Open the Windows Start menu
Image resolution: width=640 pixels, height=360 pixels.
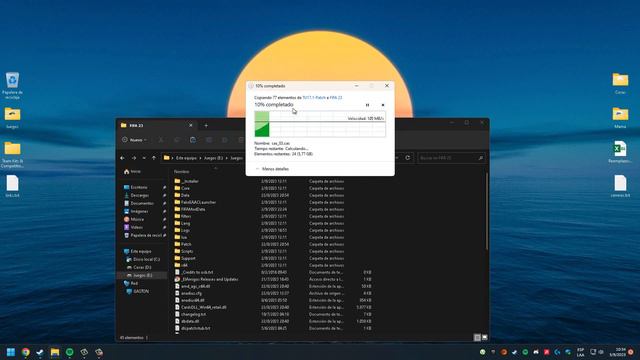pos(11,352)
